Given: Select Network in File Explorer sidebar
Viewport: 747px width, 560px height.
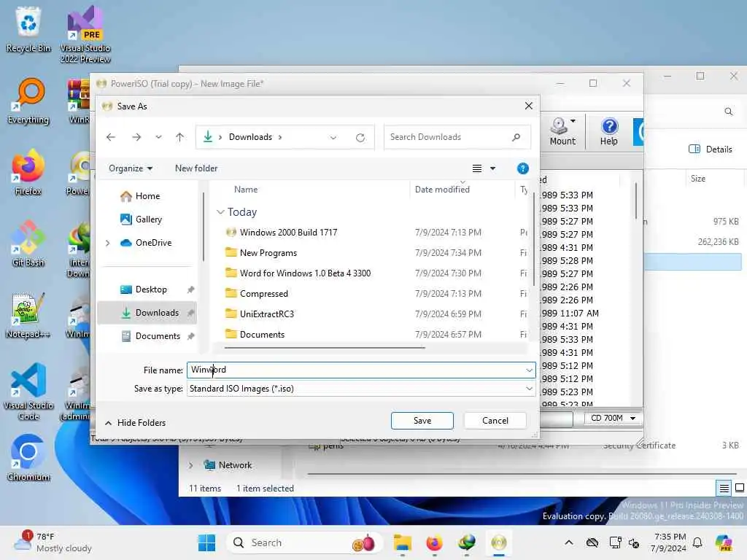Looking at the screenshot, I should pos(228,465).
